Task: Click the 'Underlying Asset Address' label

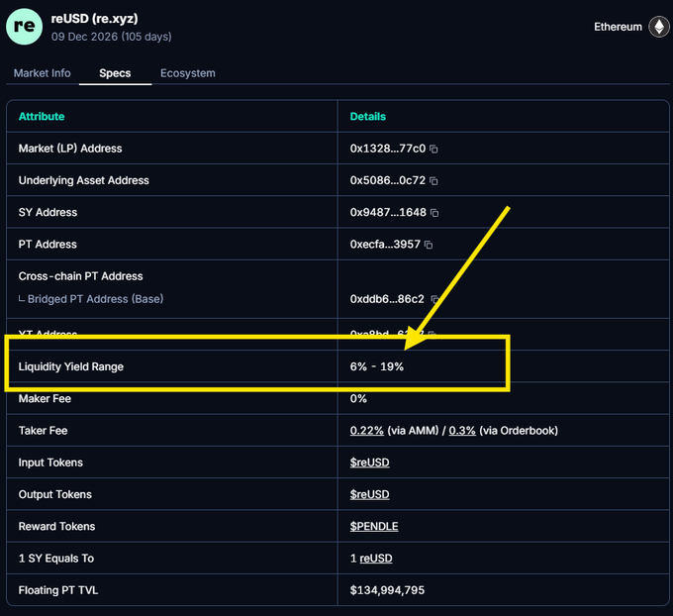Action: pyautogui.click(x=84, y=180)
